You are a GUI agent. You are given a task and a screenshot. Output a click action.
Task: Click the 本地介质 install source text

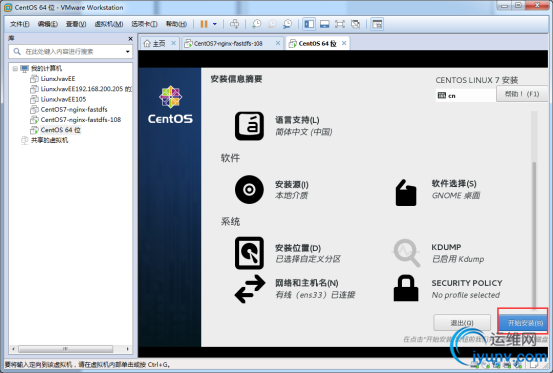(291, 196)
